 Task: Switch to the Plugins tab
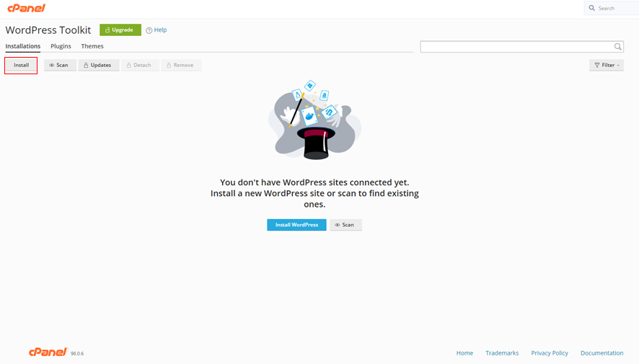(x=61, y=46)
